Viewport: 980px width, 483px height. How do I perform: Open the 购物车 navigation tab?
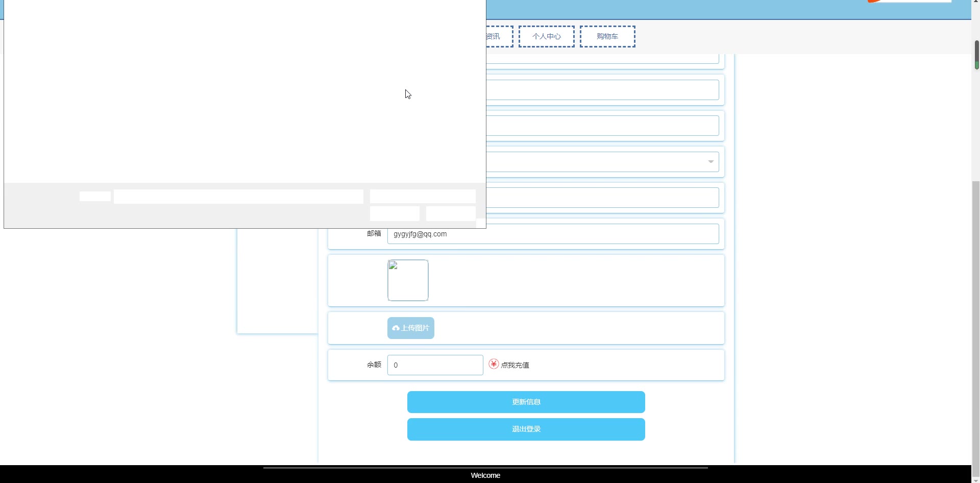coord(607,36)
